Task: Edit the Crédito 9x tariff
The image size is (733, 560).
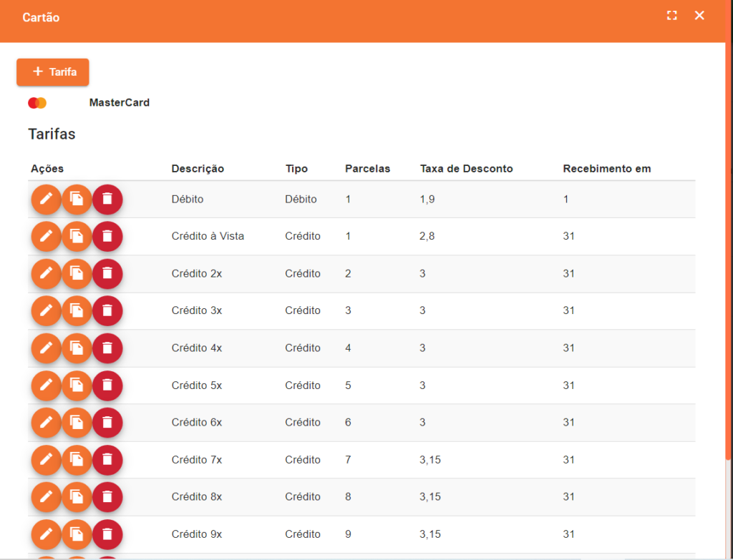Action: click(46, 534)
